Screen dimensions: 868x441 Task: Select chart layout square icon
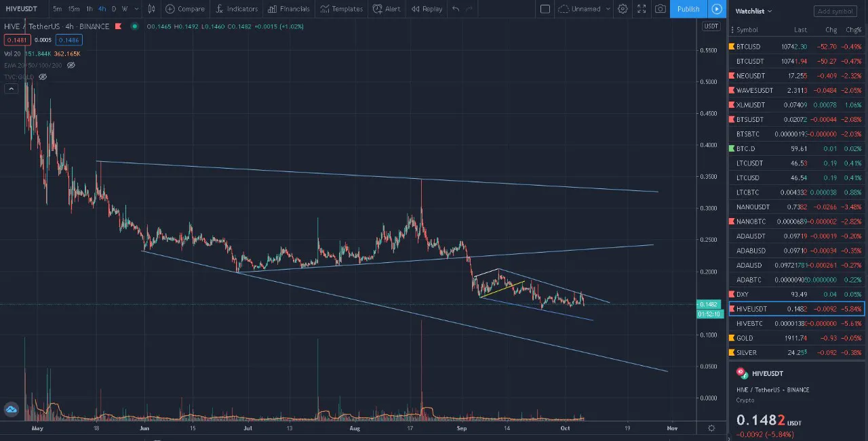[x=545, y=9]
